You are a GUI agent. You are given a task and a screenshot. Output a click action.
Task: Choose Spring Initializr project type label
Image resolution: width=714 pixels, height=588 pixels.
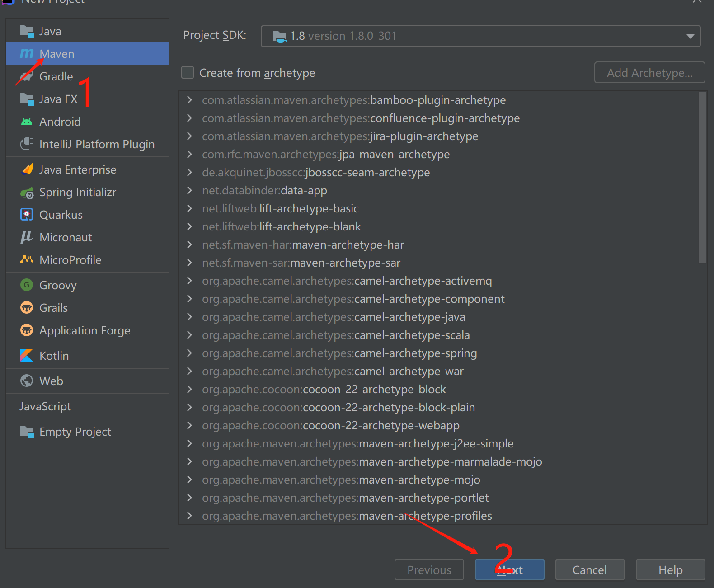coord(78,192)
